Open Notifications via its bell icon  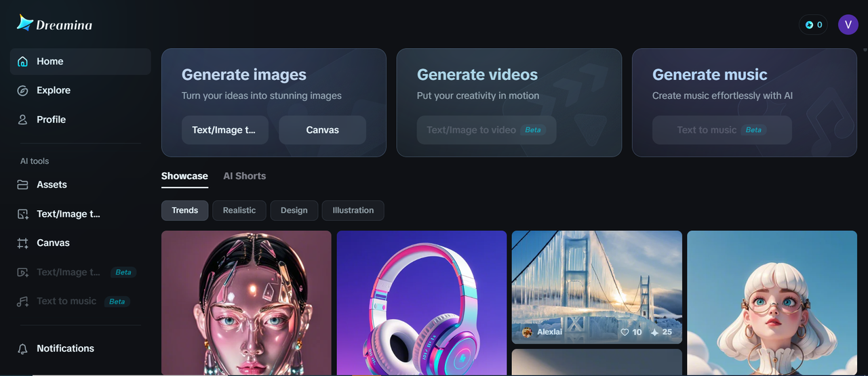pyautogui.click(x=23, y=349)
